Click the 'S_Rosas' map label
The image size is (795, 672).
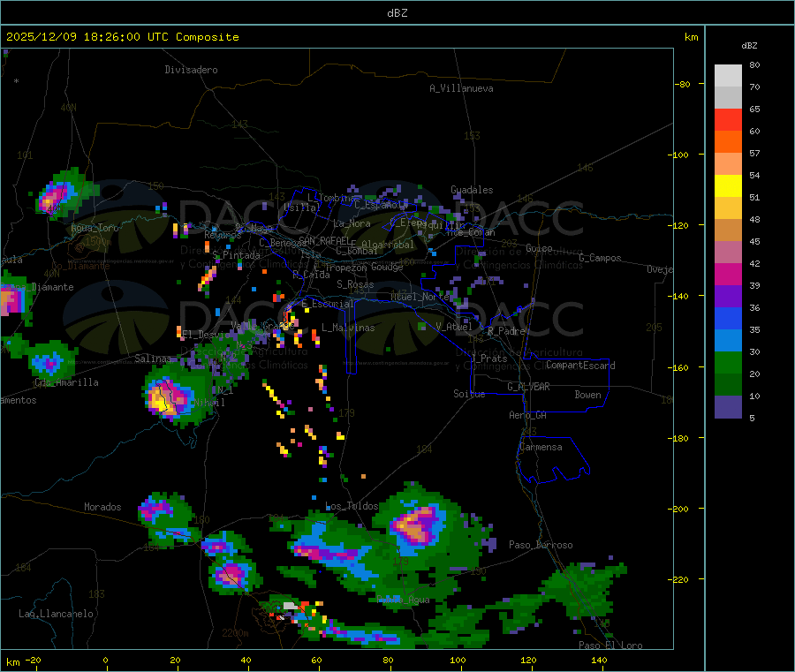pos(355,284)
